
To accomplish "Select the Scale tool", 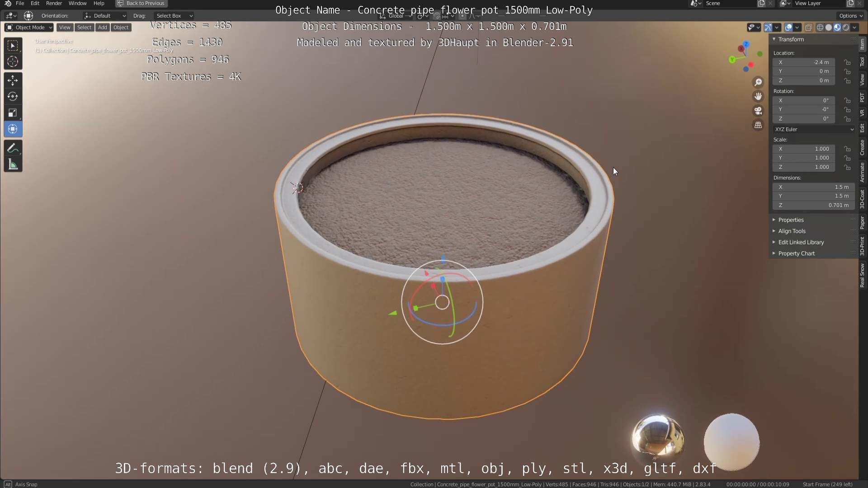I will pos(13,113).
